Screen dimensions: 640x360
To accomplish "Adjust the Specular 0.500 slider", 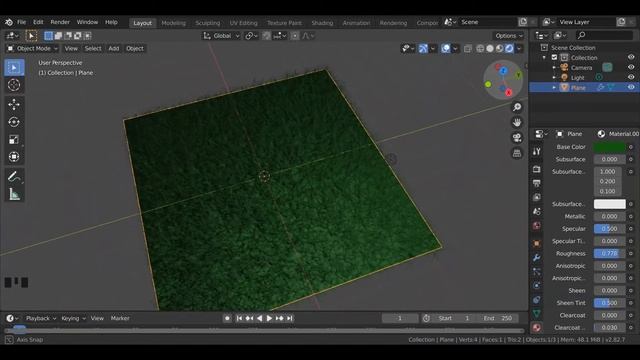I will click(x=609, y=229).
